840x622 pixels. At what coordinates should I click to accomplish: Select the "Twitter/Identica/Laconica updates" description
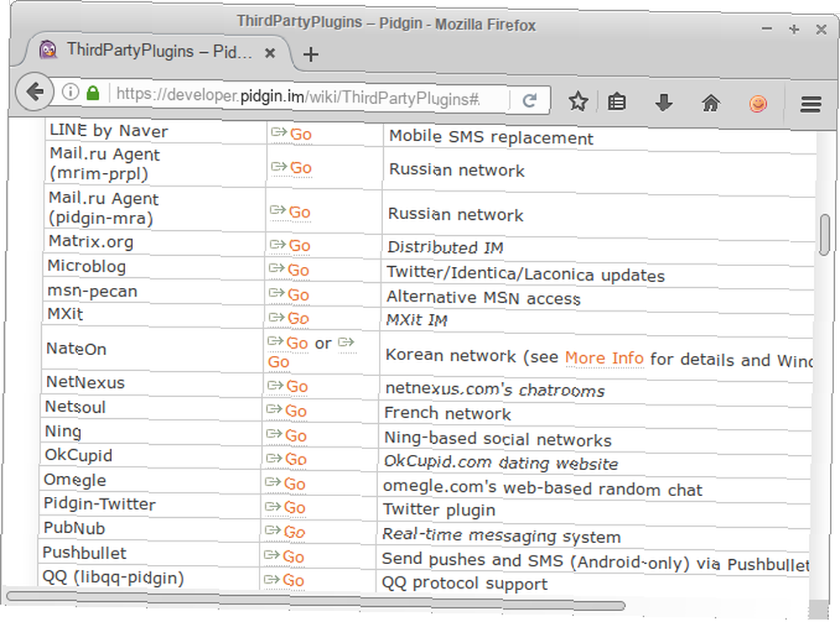coord(526,274)
